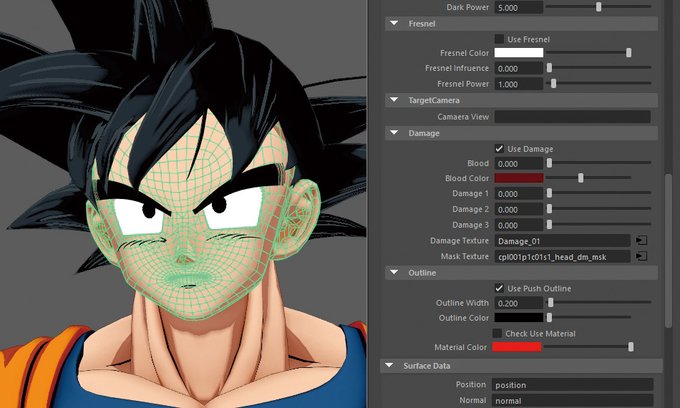680x408 pixels.
Task: Click the Mask Texture name field
Action: click(562, 257)
